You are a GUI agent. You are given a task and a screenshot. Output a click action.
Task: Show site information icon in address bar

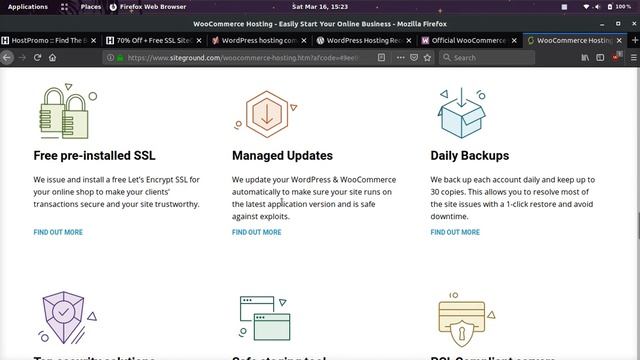tap(110, 58)
